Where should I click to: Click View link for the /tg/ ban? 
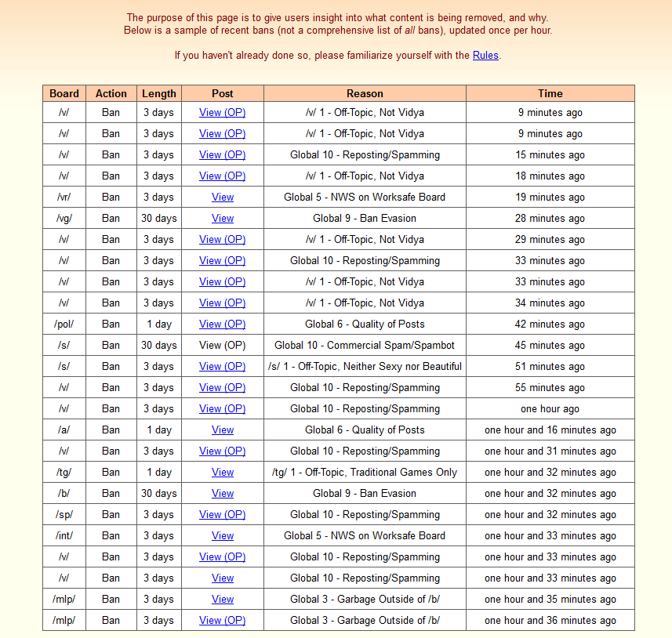coord(223,473)
